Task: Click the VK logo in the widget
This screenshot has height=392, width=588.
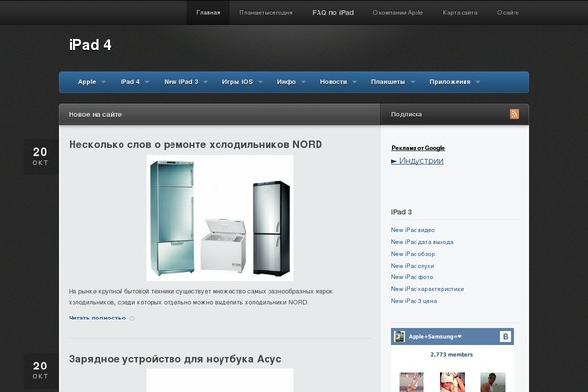Action: 505,336
